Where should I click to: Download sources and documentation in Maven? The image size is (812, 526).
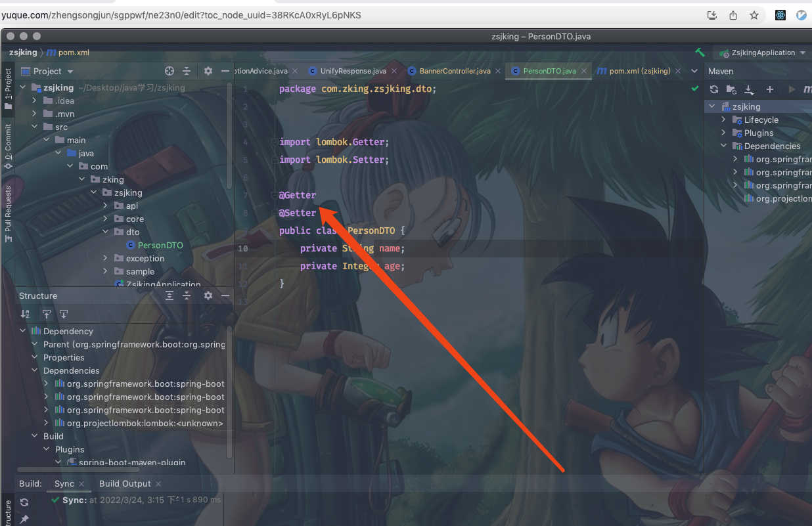pos(748,89)
